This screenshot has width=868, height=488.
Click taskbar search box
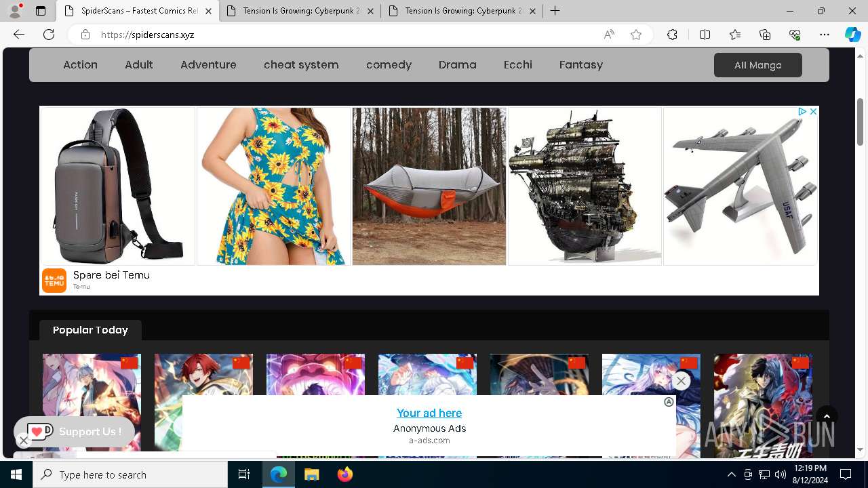[x=130, y=474]
